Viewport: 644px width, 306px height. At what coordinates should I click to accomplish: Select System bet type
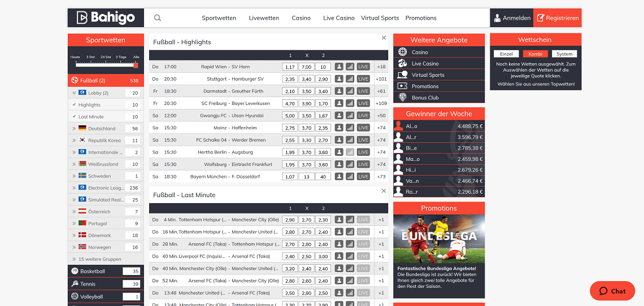[564, 54]
